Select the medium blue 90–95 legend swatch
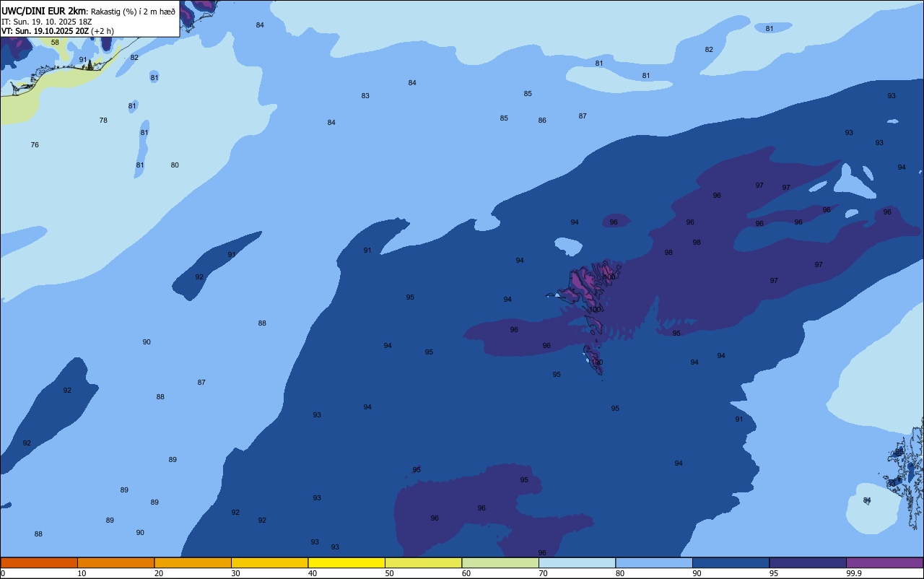Image resolution: width=924 pixels, height=579 pixels. pos(731,562)
